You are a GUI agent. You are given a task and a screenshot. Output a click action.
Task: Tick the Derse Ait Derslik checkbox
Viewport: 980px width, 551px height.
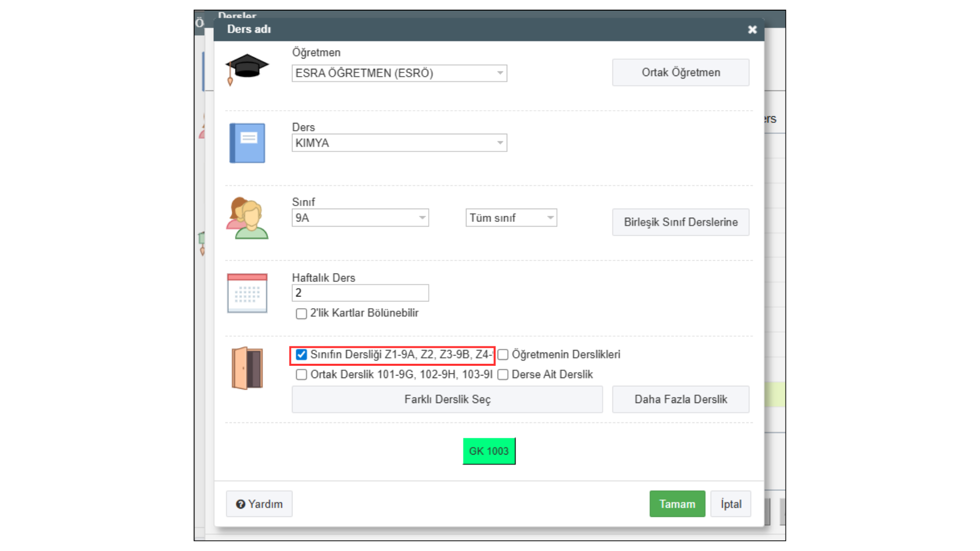pos(503,374)
